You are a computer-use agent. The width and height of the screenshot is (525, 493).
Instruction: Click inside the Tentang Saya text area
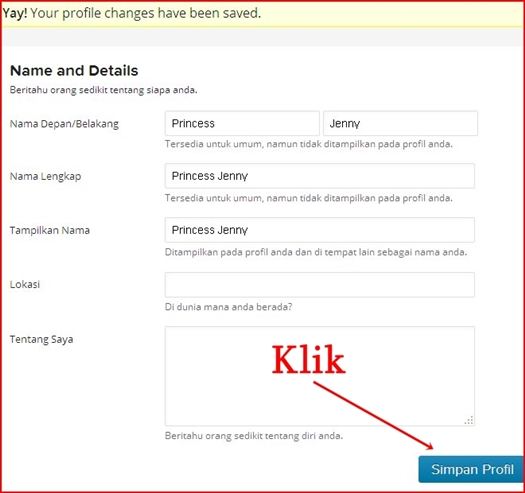pyautogui.click(x=320, y=376)
